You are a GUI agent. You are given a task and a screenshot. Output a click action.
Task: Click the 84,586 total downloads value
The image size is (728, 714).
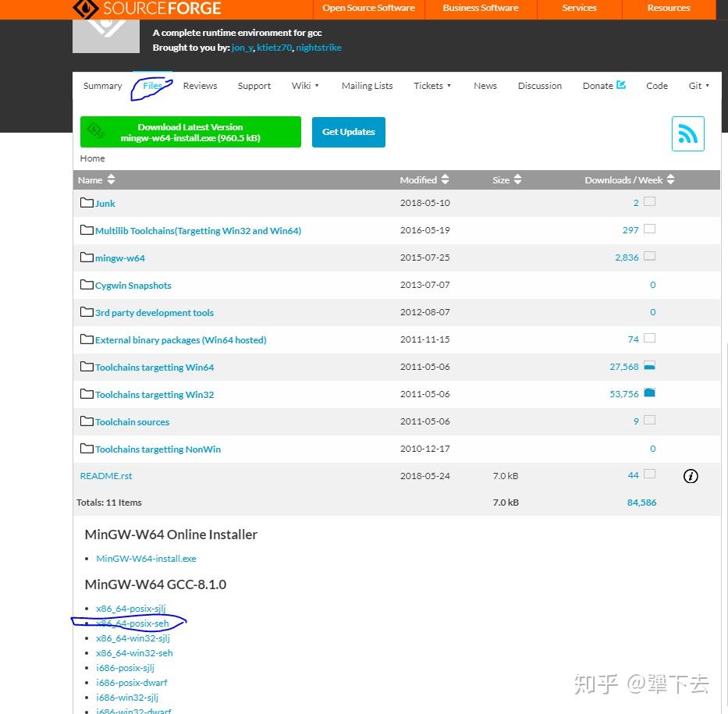(x=641, y=503)
